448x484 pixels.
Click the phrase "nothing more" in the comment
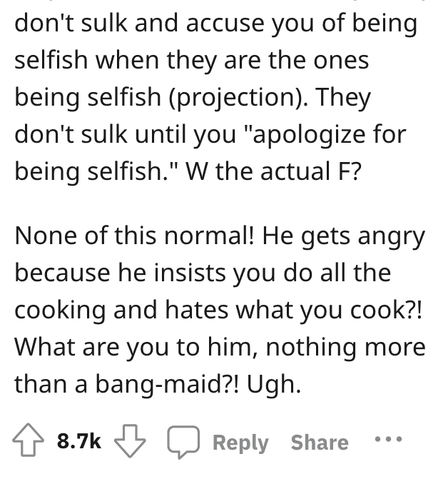pos(345,348)
